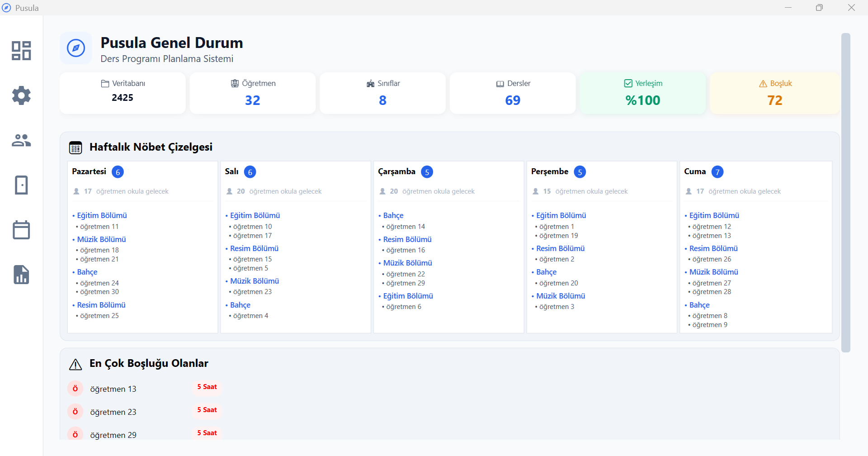The width and height of the screenshot is (868, 456).
Task: Open the classroom door icon in sidebar
Action: click(21, 185)
